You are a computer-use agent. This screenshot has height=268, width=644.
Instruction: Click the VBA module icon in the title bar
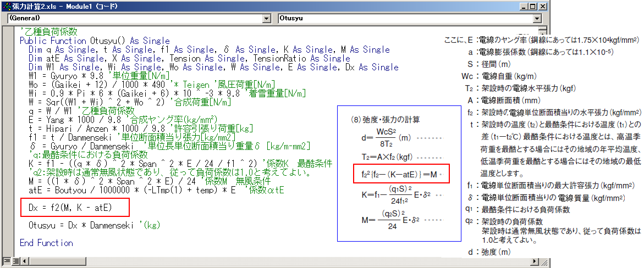coord(7,7)
